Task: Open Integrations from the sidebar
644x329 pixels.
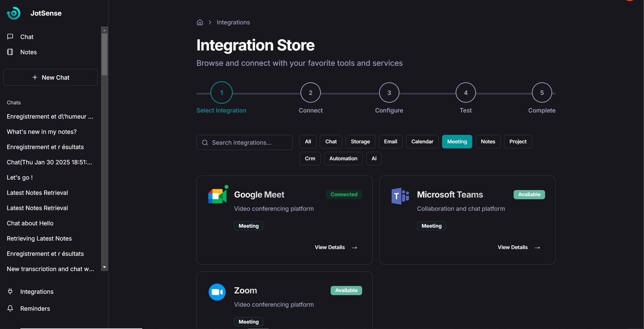Action: (x=37, y=292)
